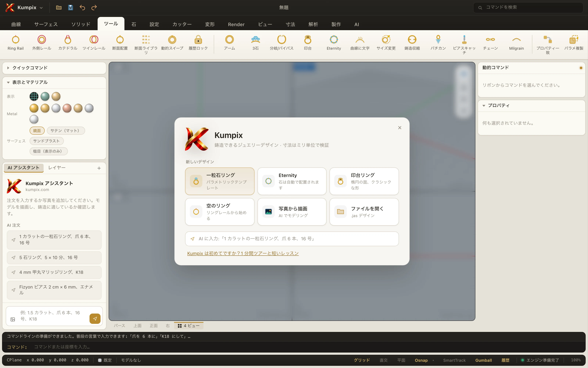Open the Kumpix app menu dropdown

[x=24, y=8]
